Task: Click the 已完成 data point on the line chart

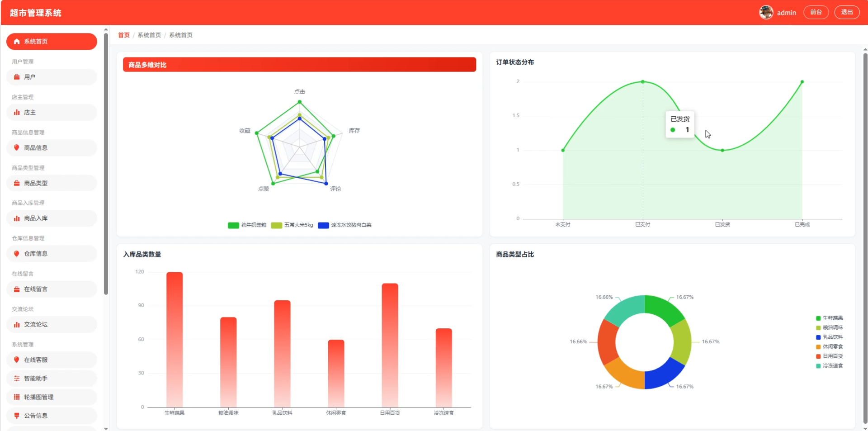Action: [x=802, y=82]
